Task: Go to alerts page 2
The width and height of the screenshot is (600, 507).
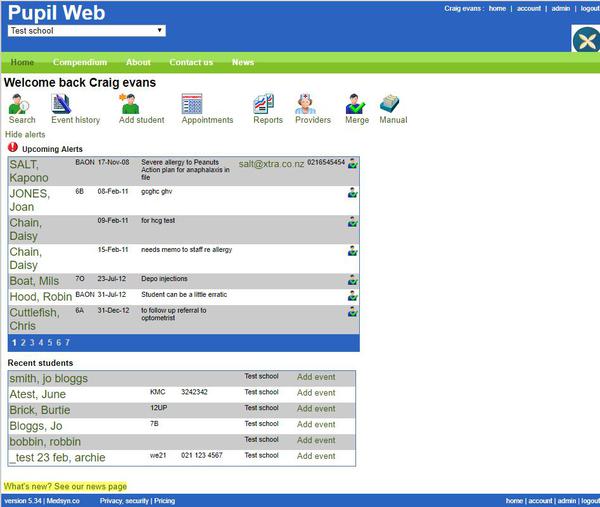Action: 23,343
